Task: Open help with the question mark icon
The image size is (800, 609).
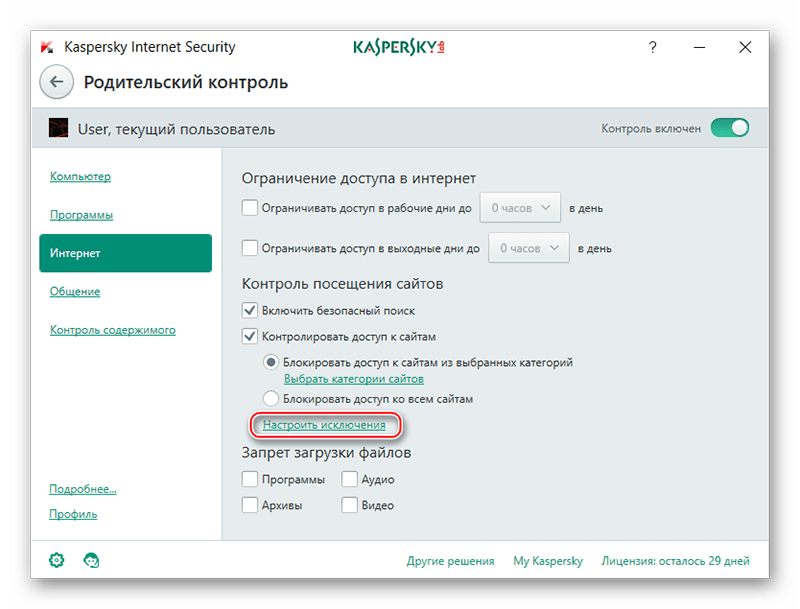Action: [653, 47]
